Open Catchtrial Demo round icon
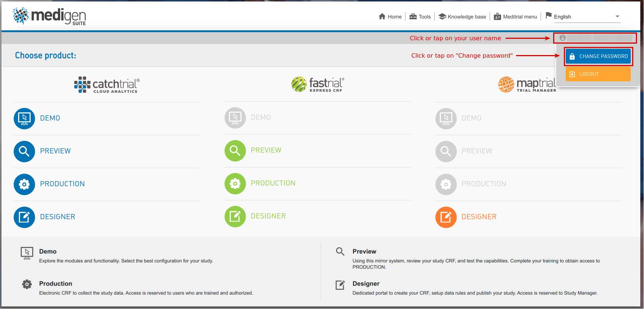 pyautogui.click(x=24, y=118)
